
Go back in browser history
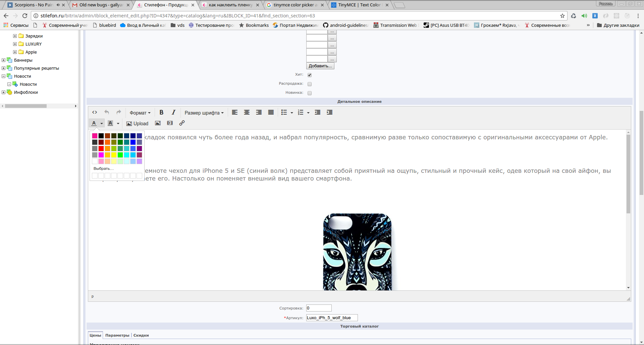(6, 16)
